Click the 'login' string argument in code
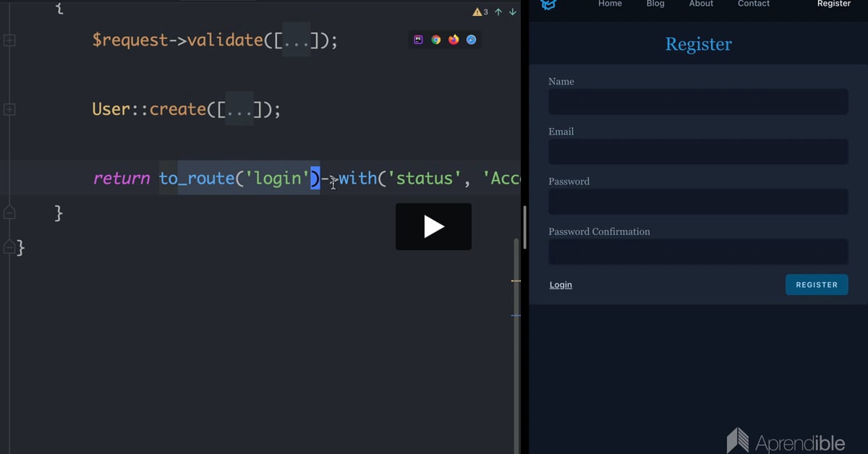The width and height of the screenshot is (868, 454). 277,179
